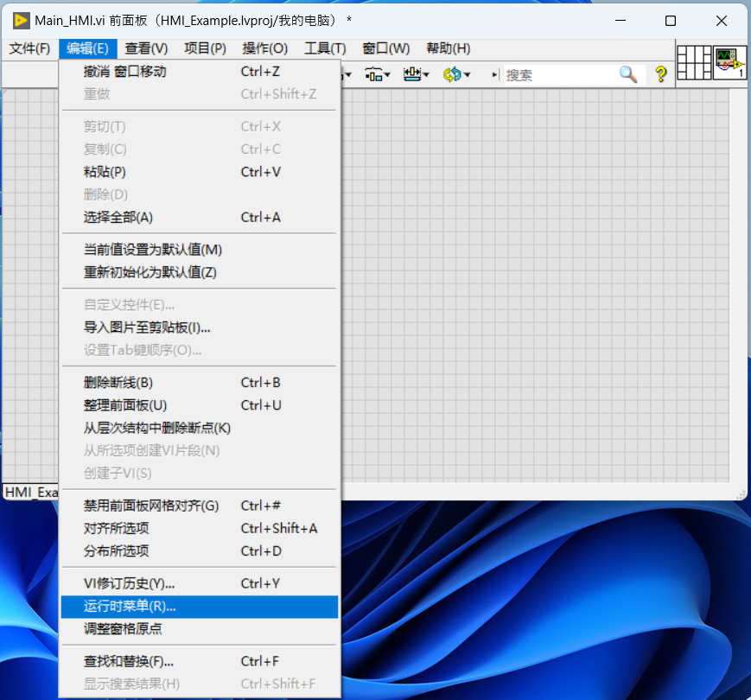The width and height of the screenshot is (751, 700).
Task: Open the Reorder toolbar dropdown
Action: pyautogui.click(x=456, y=74)
